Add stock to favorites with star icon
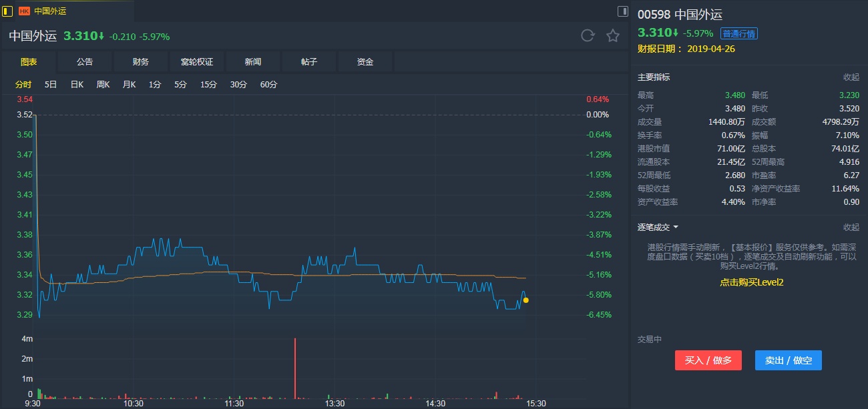 (613, 36)
